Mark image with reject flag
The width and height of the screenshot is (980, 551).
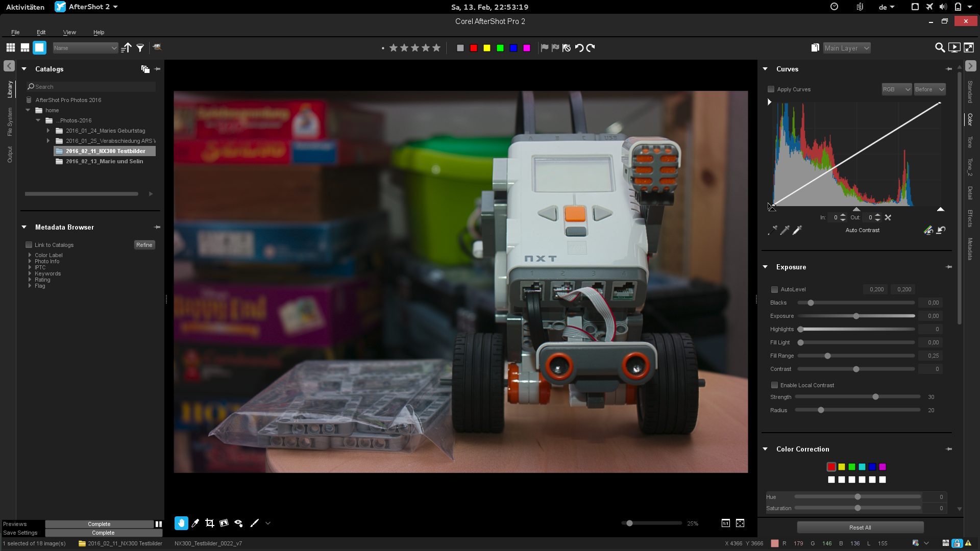point(555,48)
